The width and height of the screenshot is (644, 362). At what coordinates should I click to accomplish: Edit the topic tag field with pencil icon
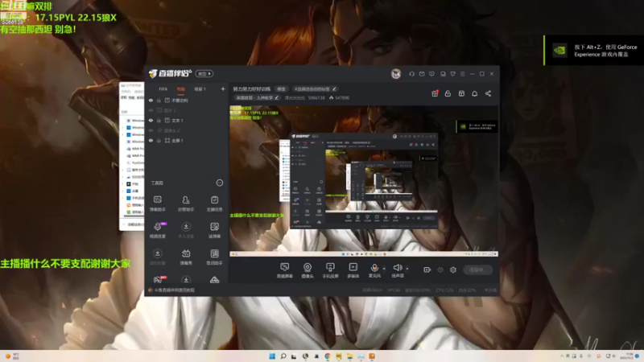pos(315,89)
